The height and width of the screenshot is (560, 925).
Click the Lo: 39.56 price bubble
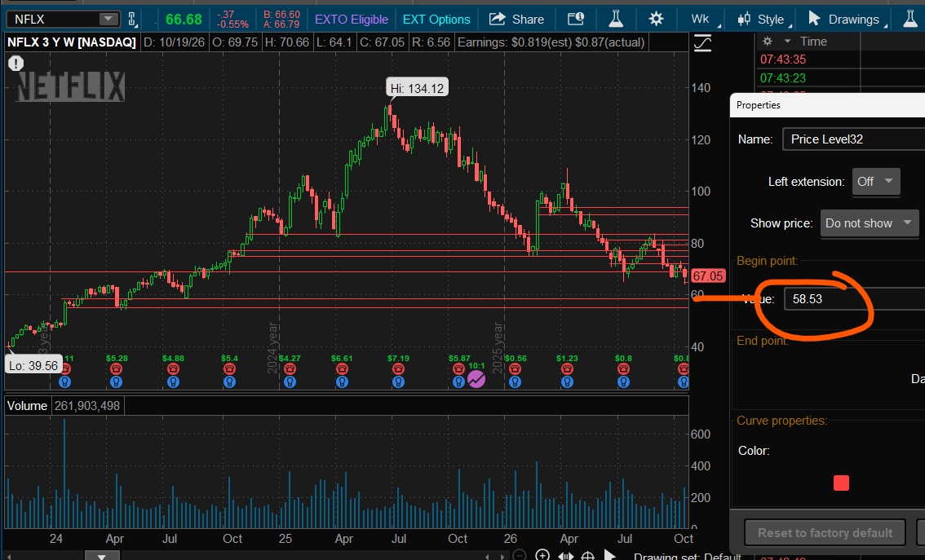pos(33,365)
